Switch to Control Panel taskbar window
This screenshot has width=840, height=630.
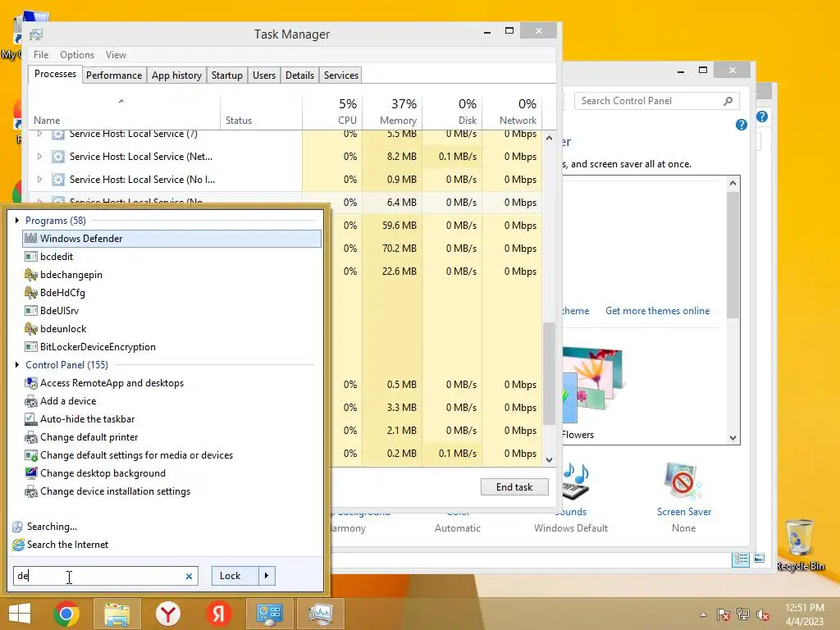[x=269, y=614]
